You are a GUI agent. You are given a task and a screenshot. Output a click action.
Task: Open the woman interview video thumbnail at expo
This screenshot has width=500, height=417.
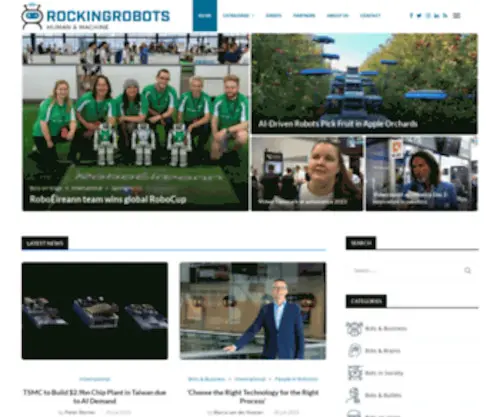point(307,173)
